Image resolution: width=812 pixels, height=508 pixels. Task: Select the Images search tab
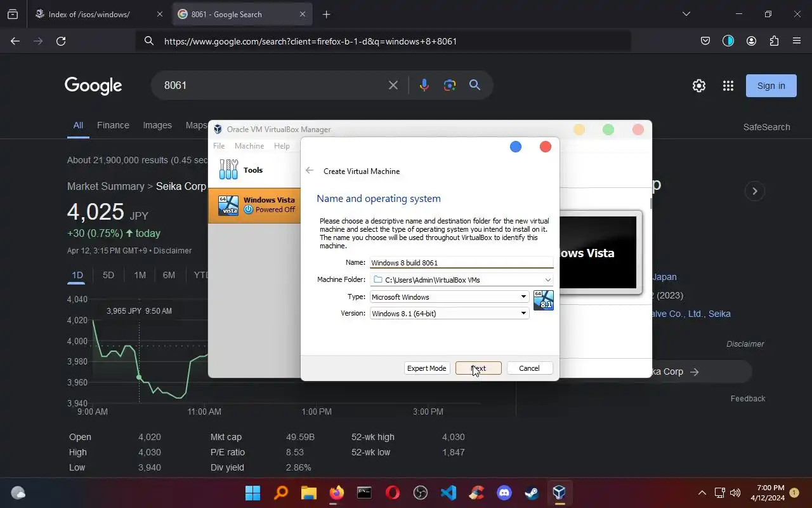[157, 125]
